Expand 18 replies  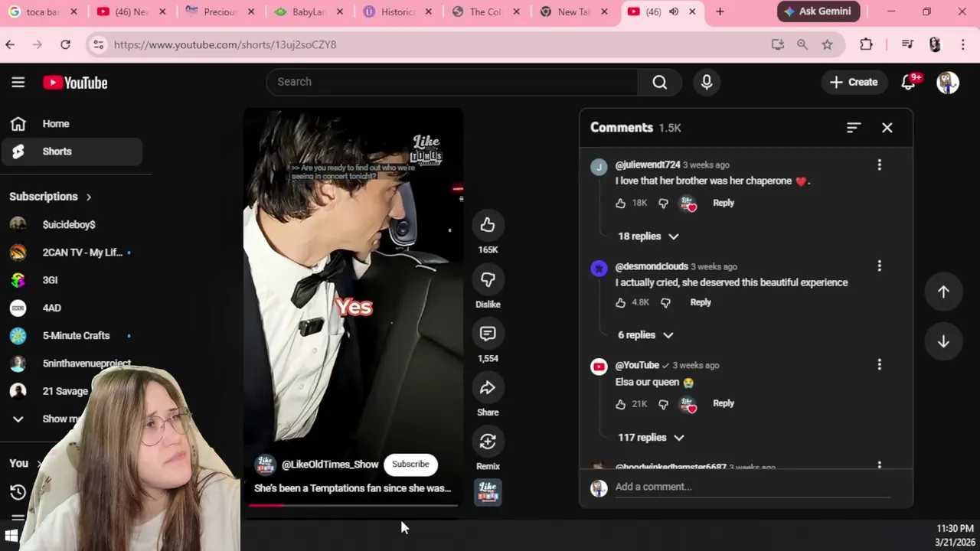(648, 236)
